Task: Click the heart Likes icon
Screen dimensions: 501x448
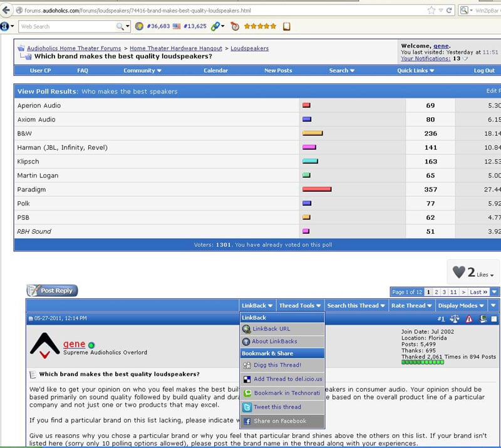Action: point(459,272)
